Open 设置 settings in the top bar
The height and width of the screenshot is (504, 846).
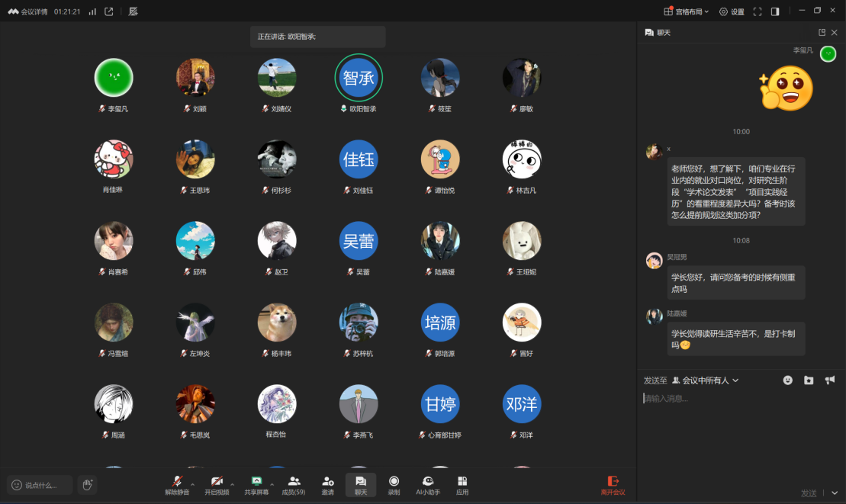point(732,11)
